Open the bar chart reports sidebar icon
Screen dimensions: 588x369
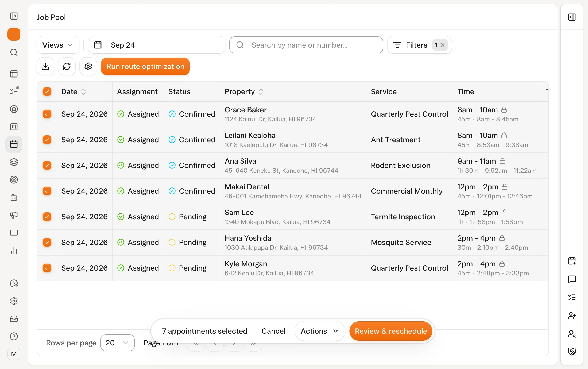click(x=14, y=250)
